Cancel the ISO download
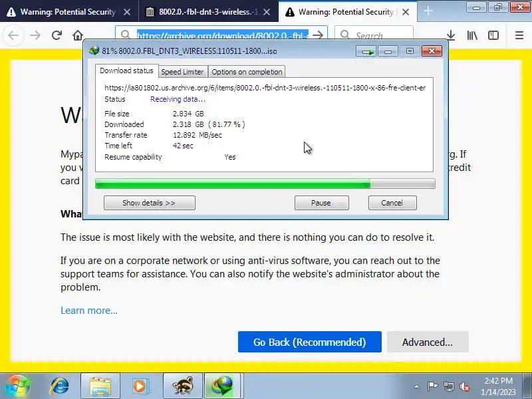The height and width of the screenshot is (399, 532). [x=392, y=203]
